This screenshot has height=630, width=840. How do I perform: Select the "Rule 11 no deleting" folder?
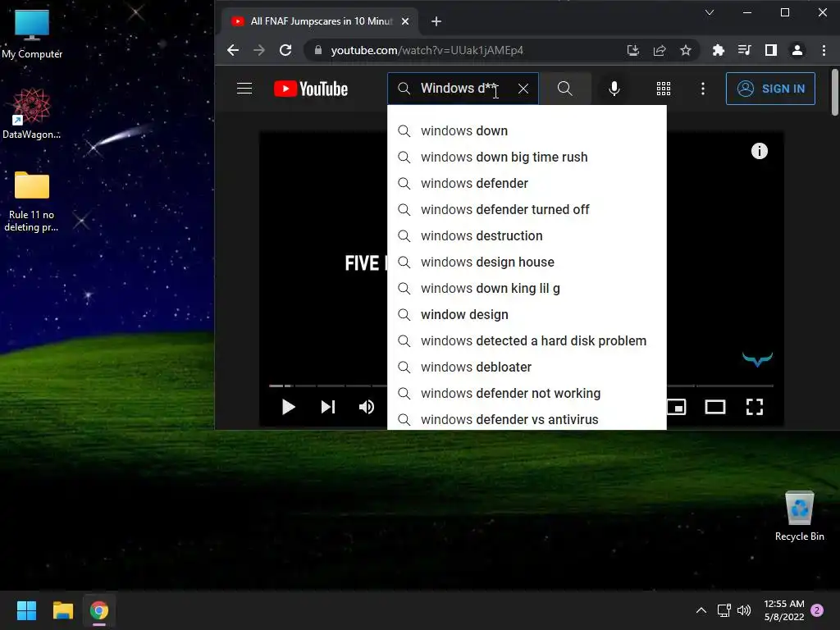click(32, 201)
